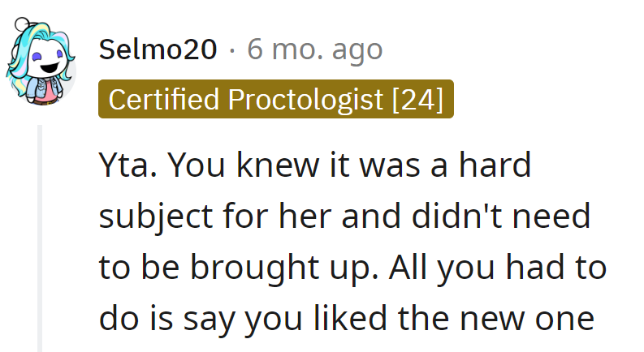Click the dot separator after the username

pyautogui.click(x=232, y=50)
